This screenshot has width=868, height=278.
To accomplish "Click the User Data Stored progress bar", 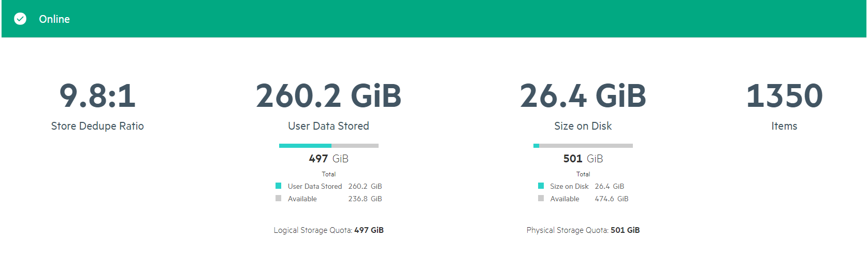I will (328, 146).
